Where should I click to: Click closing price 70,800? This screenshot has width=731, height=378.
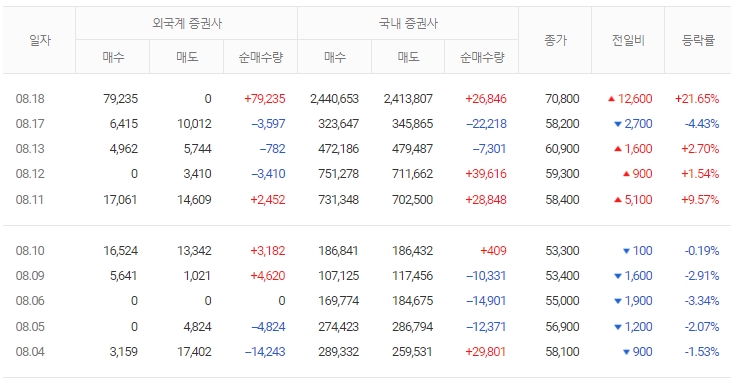click(x=562, y=99)
